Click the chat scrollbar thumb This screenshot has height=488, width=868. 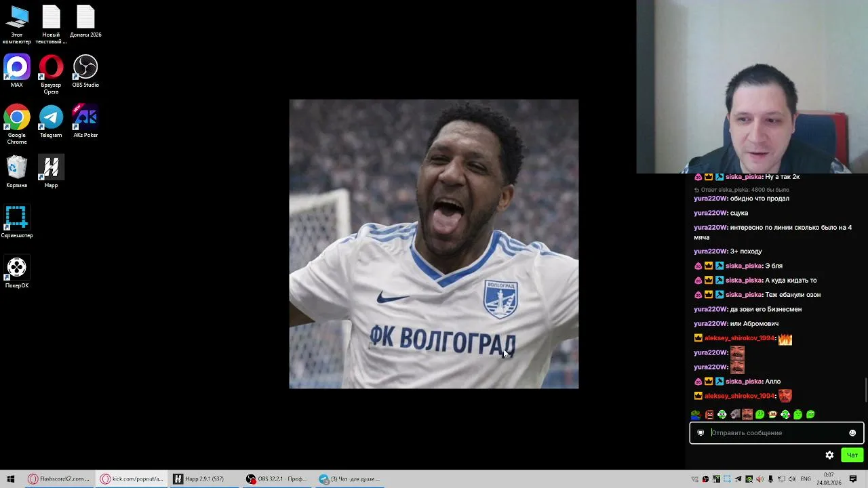(866, 390)
